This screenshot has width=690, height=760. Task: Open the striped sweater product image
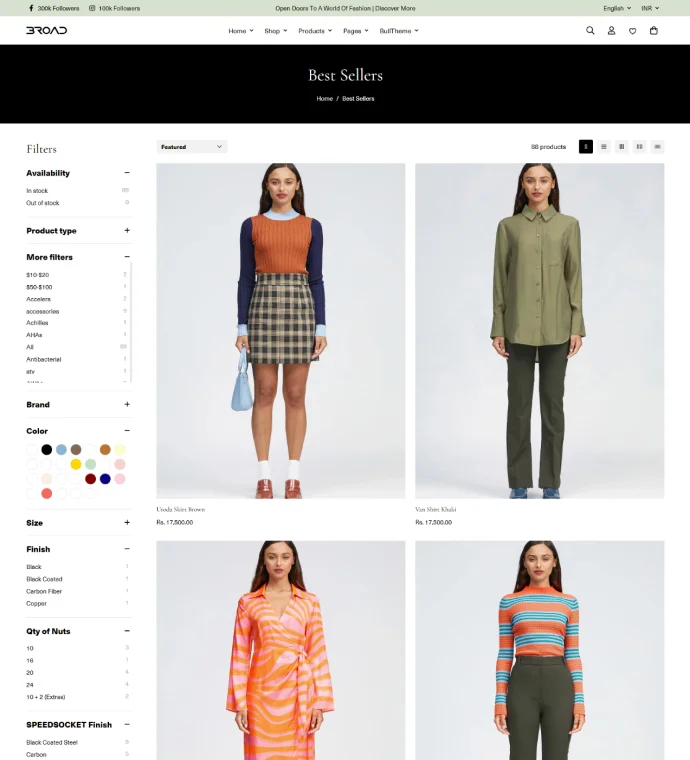pyautogui.click(x=540, y=650)
